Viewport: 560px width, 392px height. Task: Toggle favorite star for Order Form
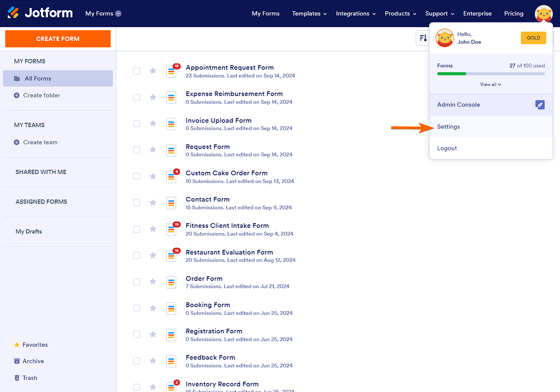tap(153, 281)
